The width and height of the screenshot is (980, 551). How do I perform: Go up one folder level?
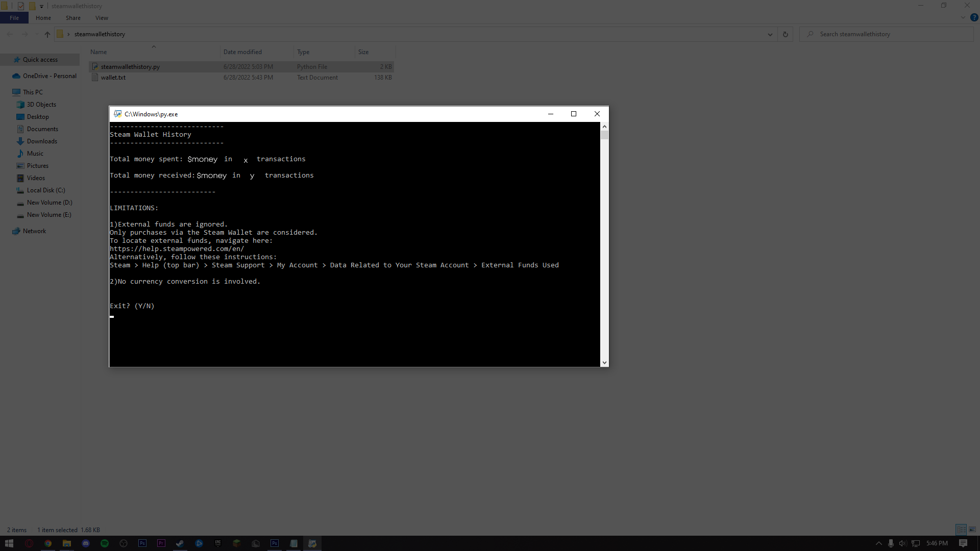[47, 34]
